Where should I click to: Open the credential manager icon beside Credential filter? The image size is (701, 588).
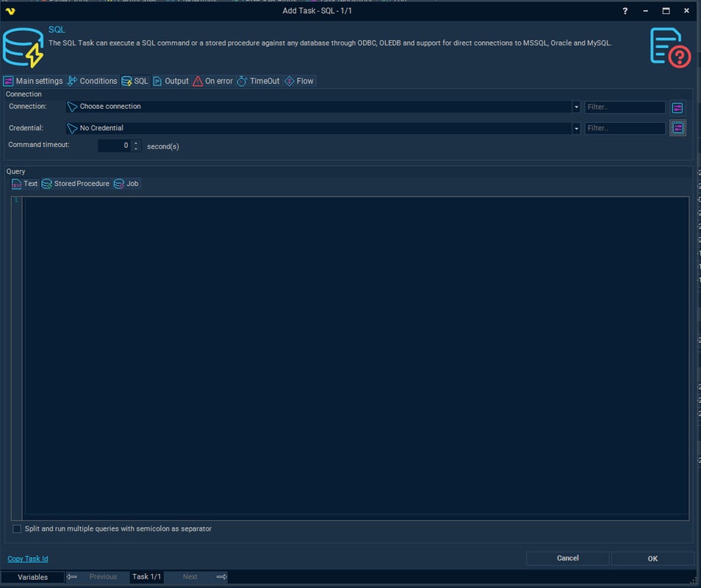(677, 127)
